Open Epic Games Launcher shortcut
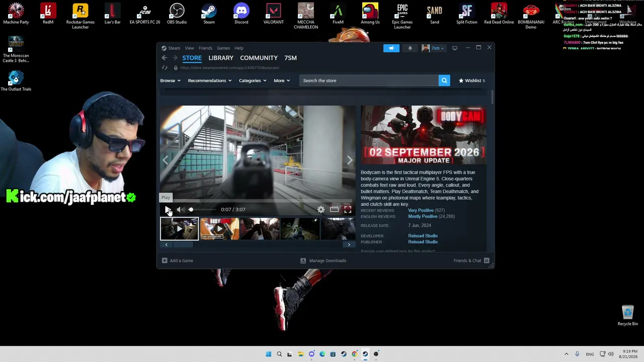This screenshot has height=362, width=644. click(403, 16)
